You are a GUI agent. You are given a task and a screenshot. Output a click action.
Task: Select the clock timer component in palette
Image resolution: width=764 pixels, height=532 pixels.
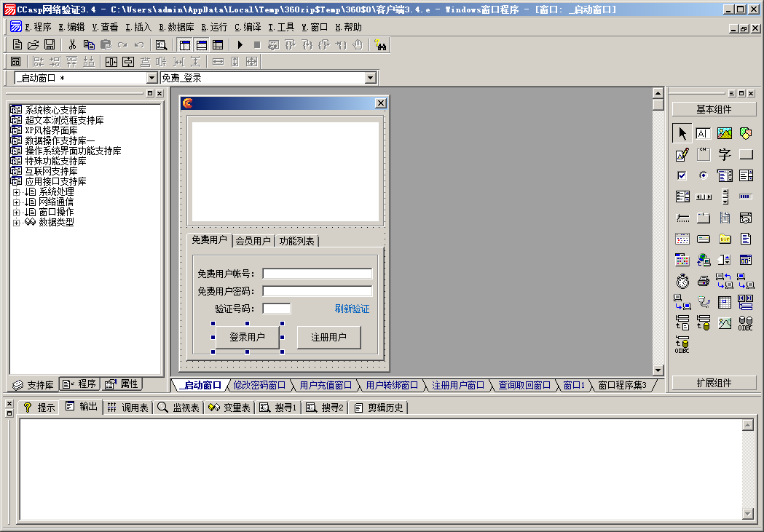(682, 281)
